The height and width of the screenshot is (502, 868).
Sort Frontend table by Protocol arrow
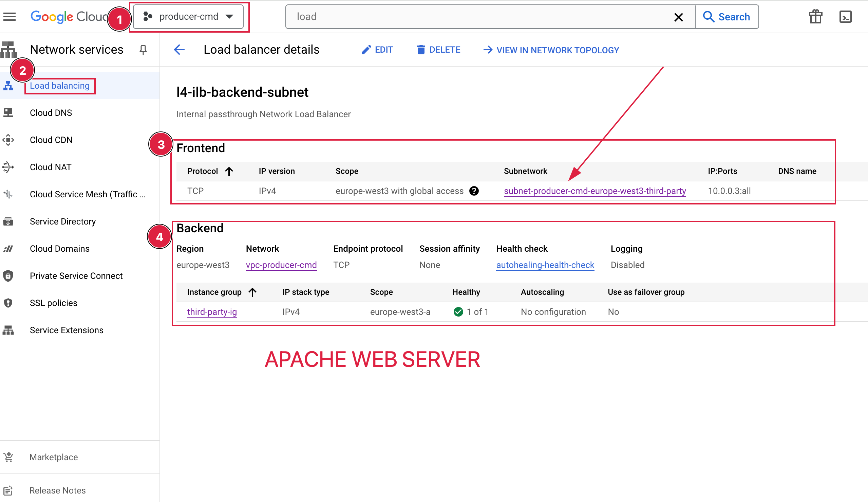click(229, 172)
